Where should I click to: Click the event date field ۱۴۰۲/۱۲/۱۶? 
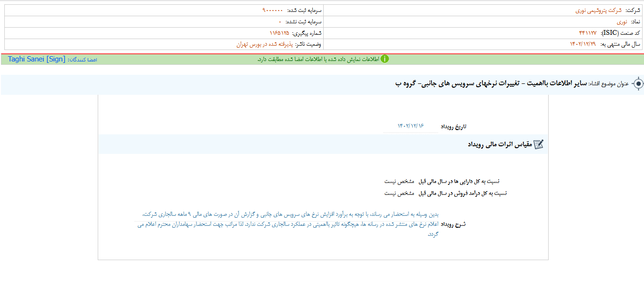410,126
